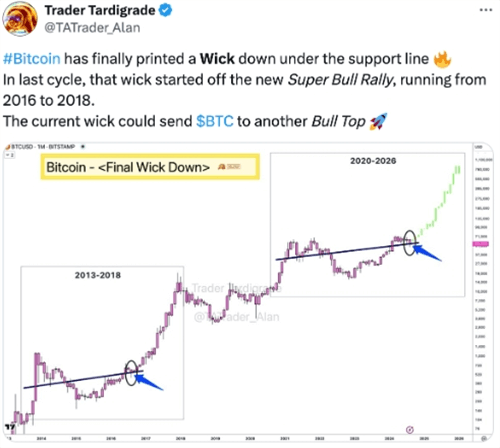Click the purple circular event marker icon
Viewport: 500px width, 448px height.
click(x=410, y=430)
